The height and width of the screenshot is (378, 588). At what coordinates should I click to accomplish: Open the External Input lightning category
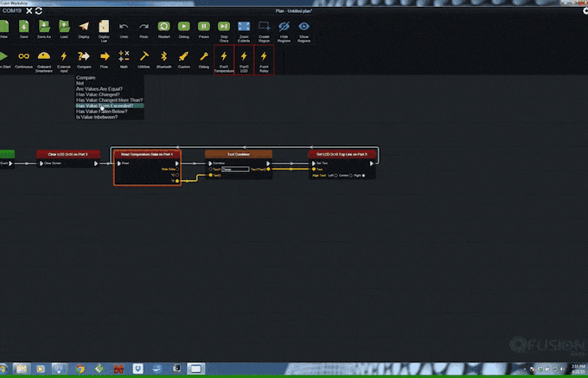pyautogui.click(x=64, y=56)
